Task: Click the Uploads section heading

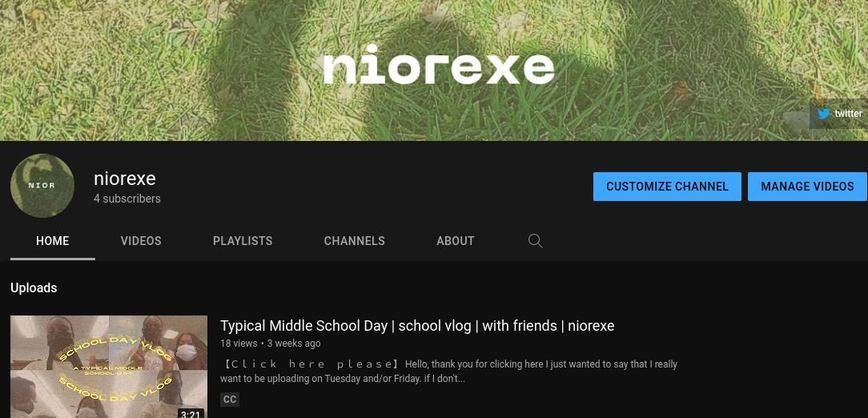Action: pyautogui.click(x=34, y=288)
